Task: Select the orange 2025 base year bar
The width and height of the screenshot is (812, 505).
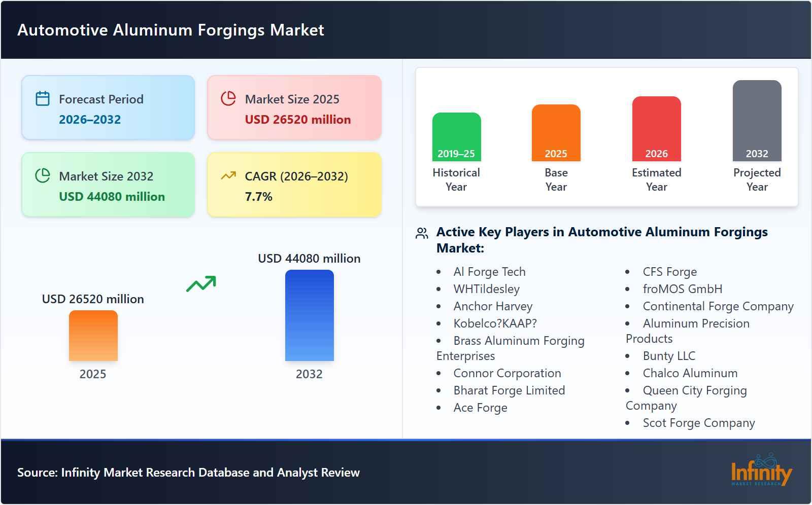Action: (x=556, y=133)
